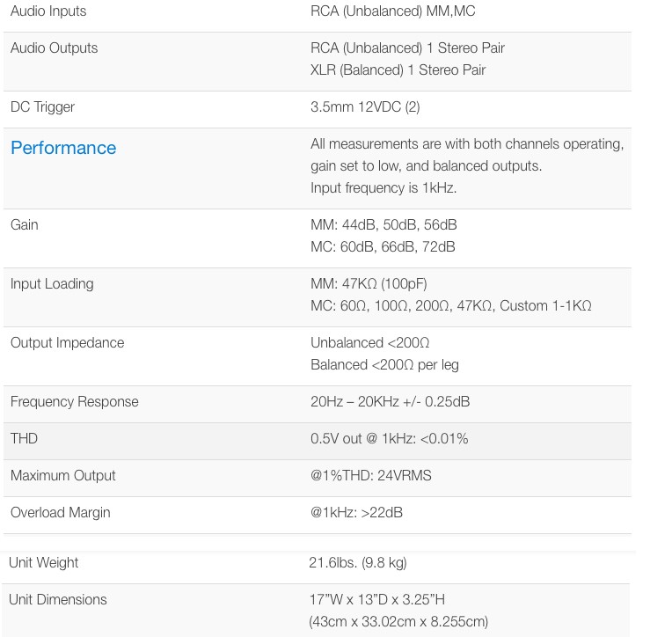672x637 pixels.
Task: Click the Audio Inputs label
Action: (48, 11)
